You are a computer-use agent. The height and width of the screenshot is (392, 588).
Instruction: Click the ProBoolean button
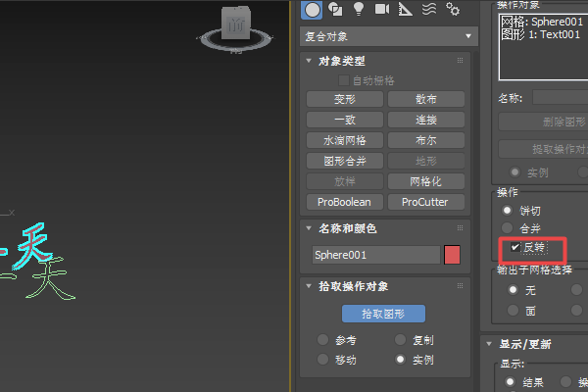tap(345, 202)
